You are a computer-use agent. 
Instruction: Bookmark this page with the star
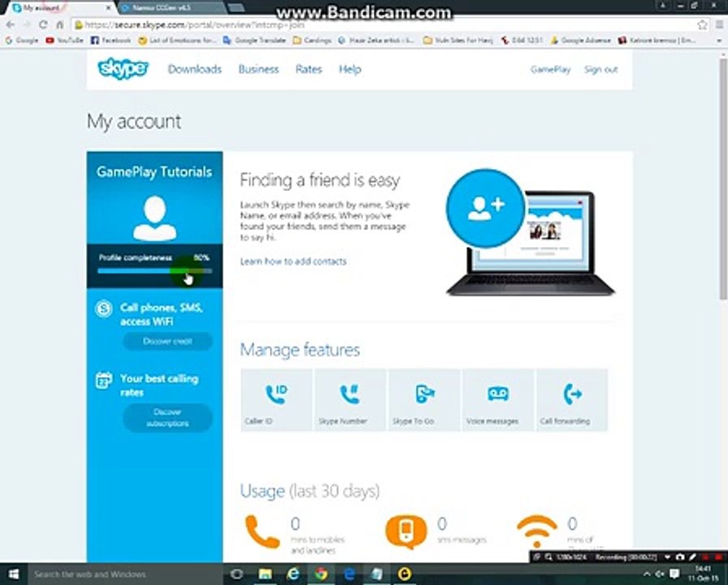pyautogui.click(x=702, y=24)
